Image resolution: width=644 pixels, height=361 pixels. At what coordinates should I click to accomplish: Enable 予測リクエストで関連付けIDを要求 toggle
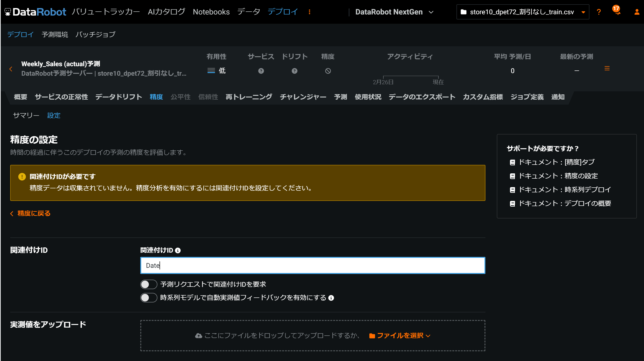149,284
